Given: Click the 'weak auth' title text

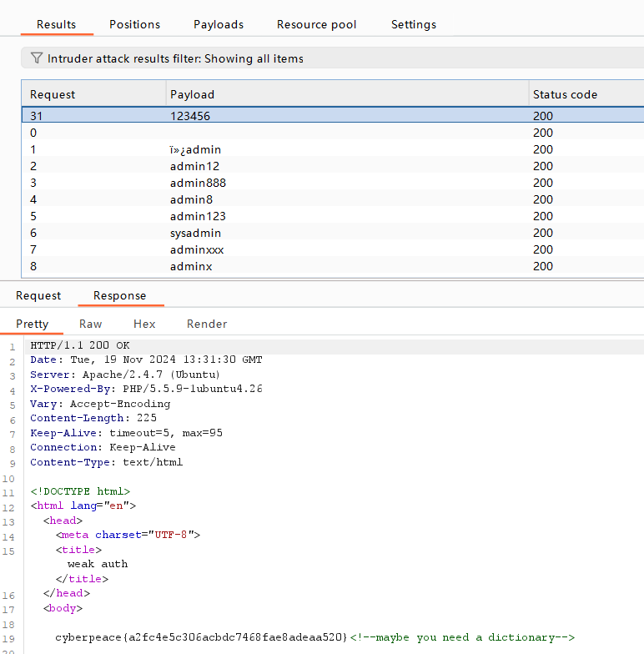Looking at the screenshot, I should click(x=98, y=564).
